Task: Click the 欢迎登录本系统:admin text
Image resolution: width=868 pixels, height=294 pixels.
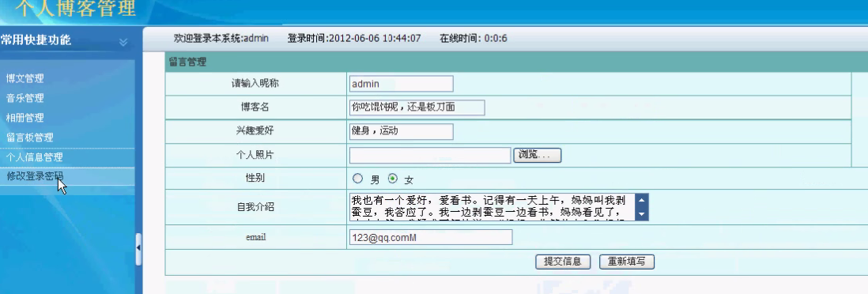Action: (221, 38)
